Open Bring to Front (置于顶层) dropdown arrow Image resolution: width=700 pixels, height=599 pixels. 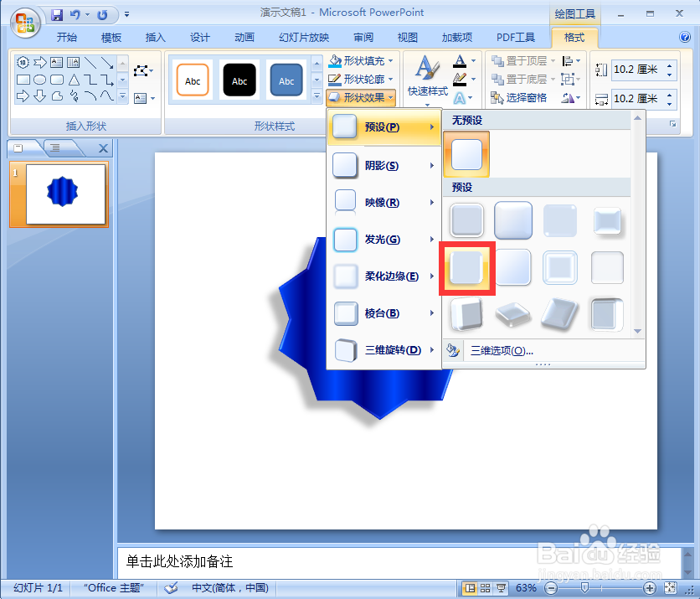(x=553, y=61)
